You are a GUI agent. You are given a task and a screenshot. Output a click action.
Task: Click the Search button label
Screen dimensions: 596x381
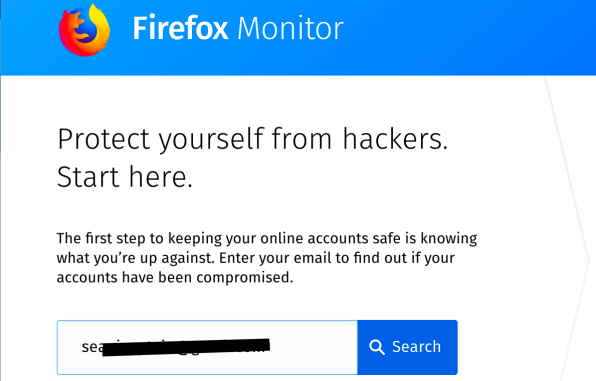click(416, 347)
